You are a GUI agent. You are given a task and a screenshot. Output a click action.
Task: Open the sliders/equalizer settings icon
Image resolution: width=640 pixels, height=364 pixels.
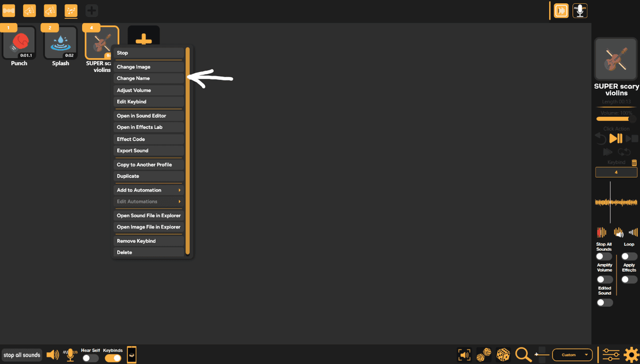coord(611,355)
